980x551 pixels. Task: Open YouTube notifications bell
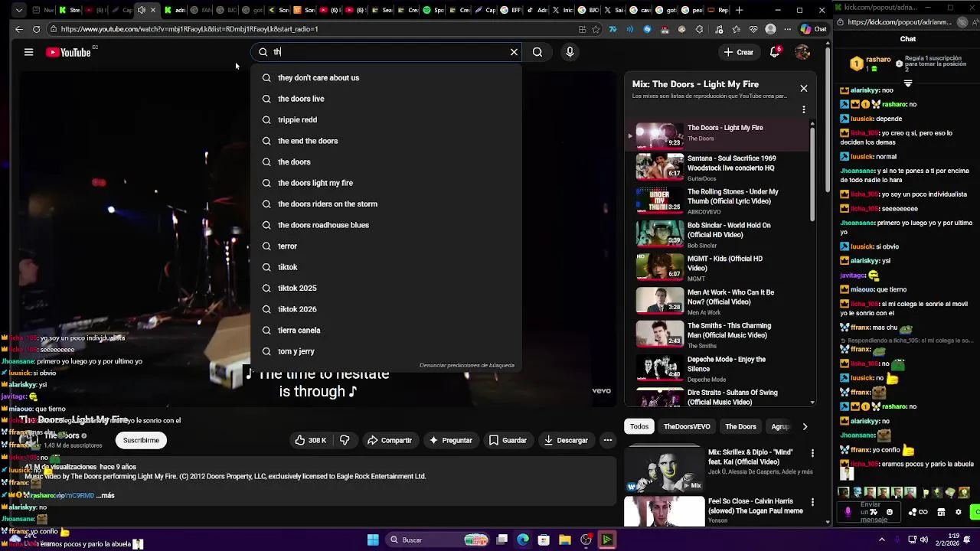coord(775,52)
